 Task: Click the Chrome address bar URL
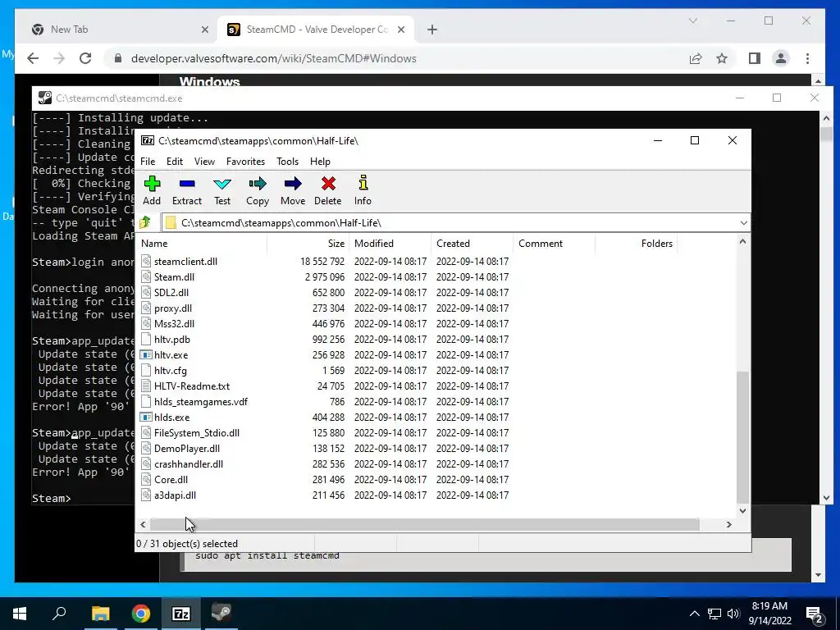273,58
